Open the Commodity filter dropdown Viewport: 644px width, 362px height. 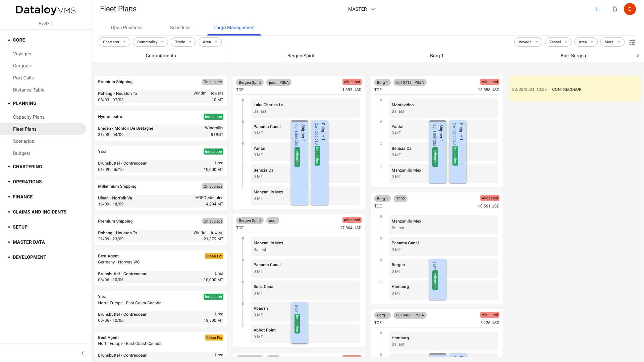(150, 42)
